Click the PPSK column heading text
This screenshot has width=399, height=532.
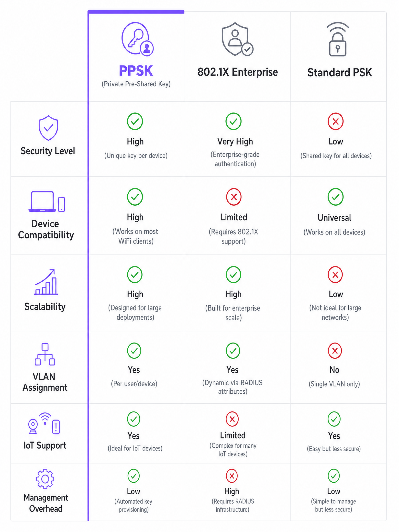(136, 71)
